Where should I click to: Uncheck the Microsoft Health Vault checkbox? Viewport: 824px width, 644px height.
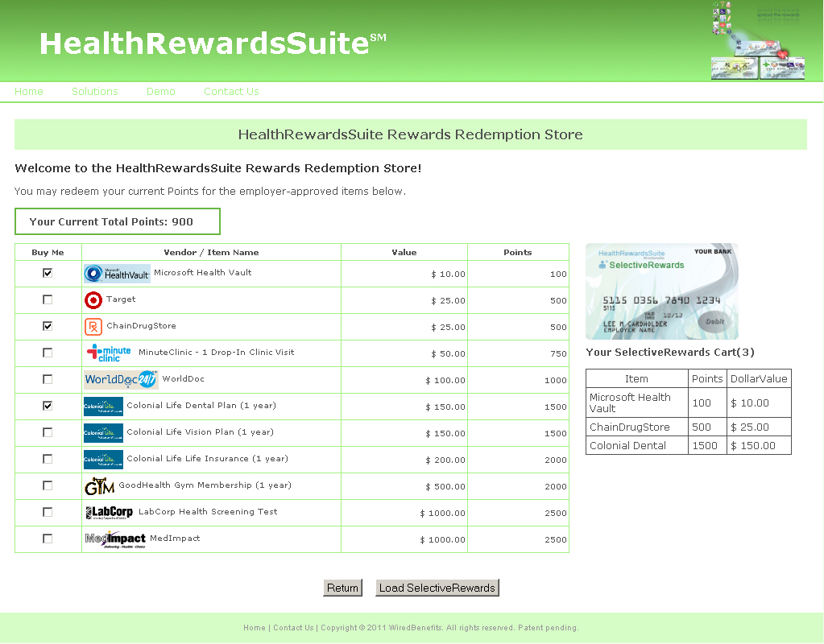48,273
